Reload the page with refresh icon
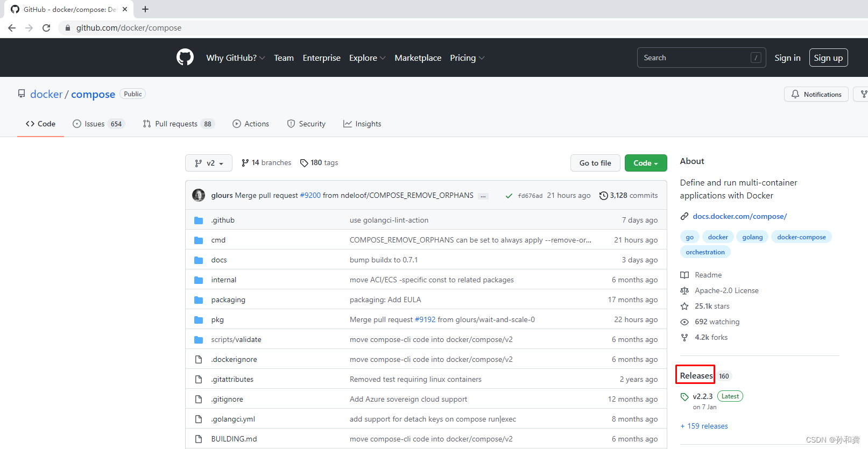Viewport: 868px width, 449px height. [x=46, y=28]
